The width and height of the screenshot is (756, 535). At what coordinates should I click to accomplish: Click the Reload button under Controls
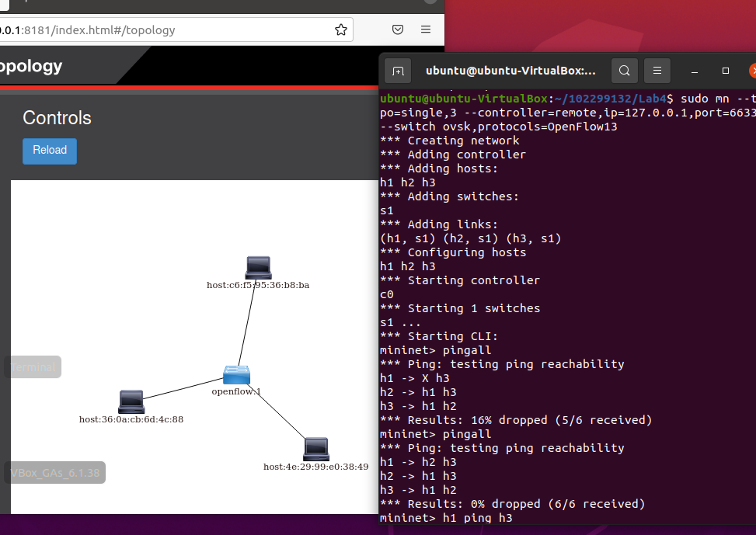pyautogui.click(x=50, y=151)
